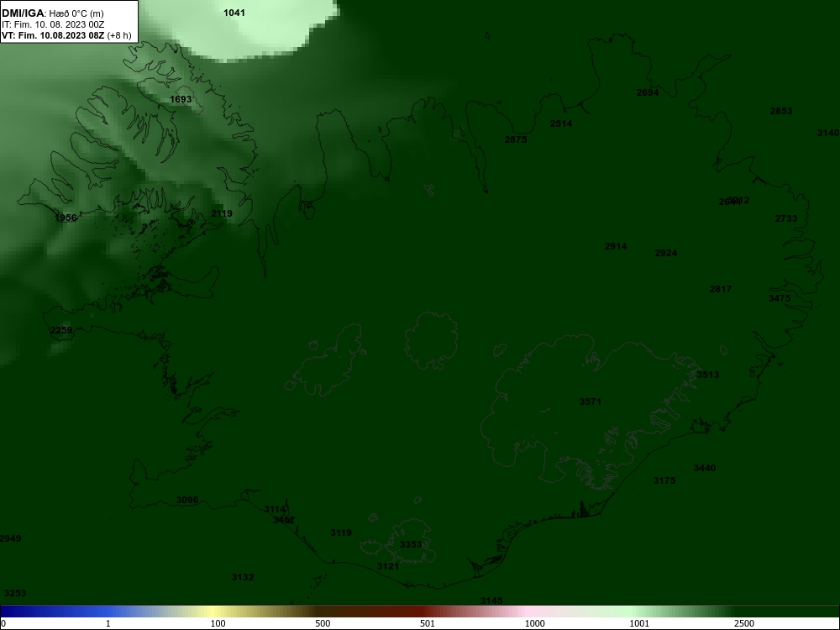The image size is (840, 630).
Task: Click the 2853 value offshore northeast
Action: [x=781, y=111]
